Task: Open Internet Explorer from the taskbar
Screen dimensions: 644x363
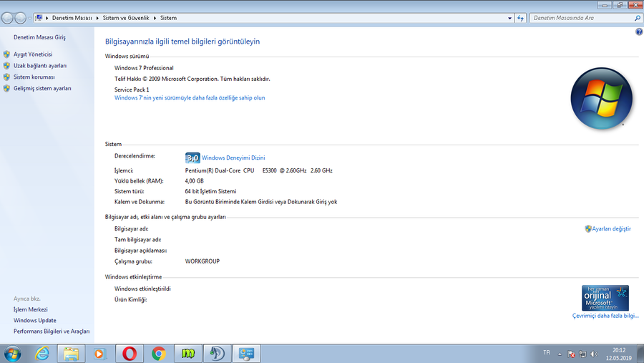Action: coord(42,354)
